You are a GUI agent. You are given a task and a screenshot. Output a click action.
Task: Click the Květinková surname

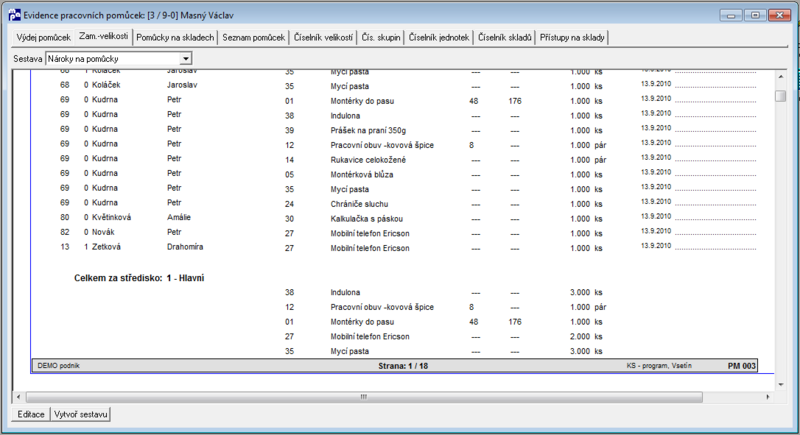click(x=111, y=217)
